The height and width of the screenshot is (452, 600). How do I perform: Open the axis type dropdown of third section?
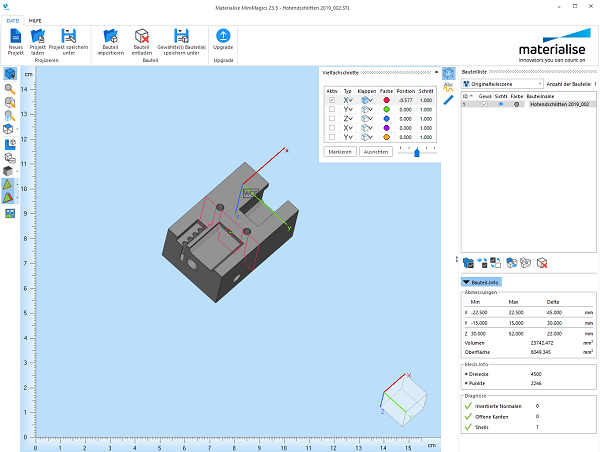tap(348, 119)
